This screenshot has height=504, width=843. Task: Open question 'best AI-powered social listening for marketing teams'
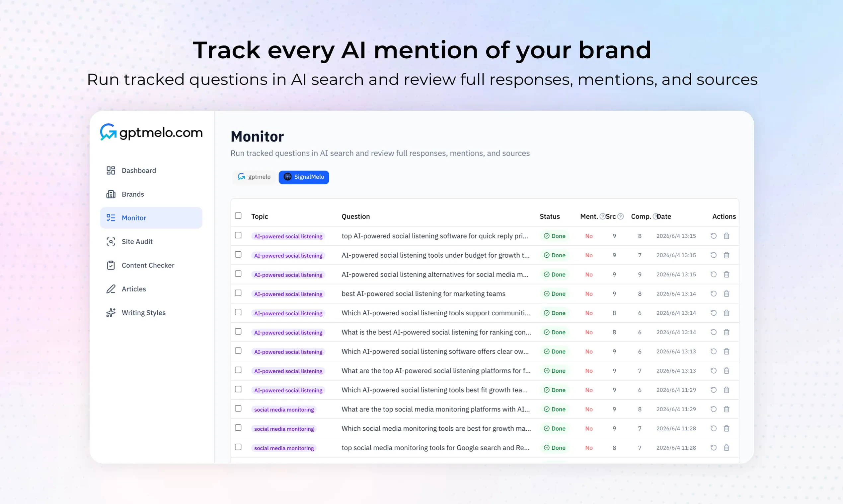(x=423, y=293)
